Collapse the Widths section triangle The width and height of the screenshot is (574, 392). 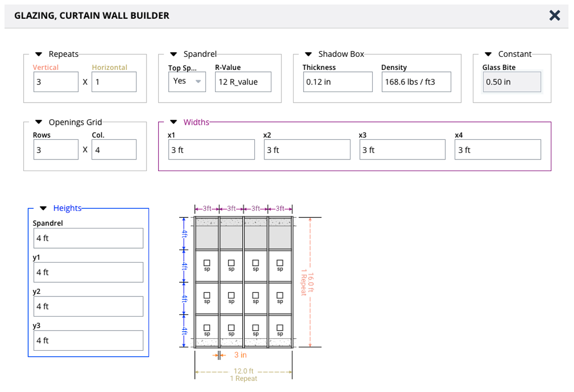click(174, 122)
